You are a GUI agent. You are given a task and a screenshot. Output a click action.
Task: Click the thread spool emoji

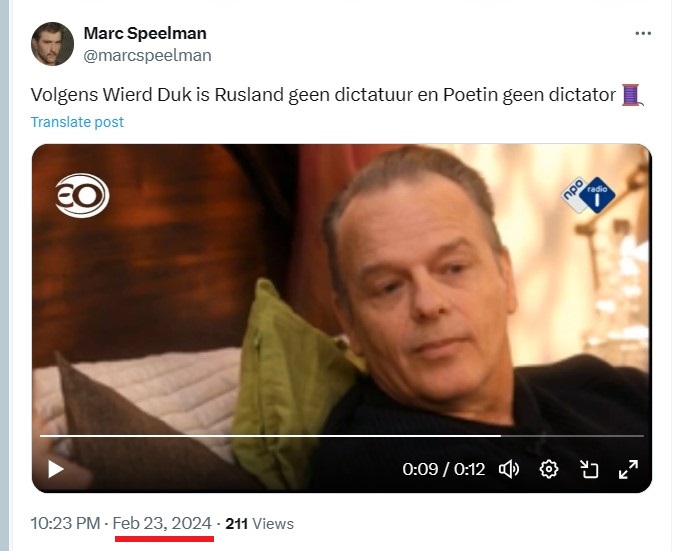[x=632, y=95]
